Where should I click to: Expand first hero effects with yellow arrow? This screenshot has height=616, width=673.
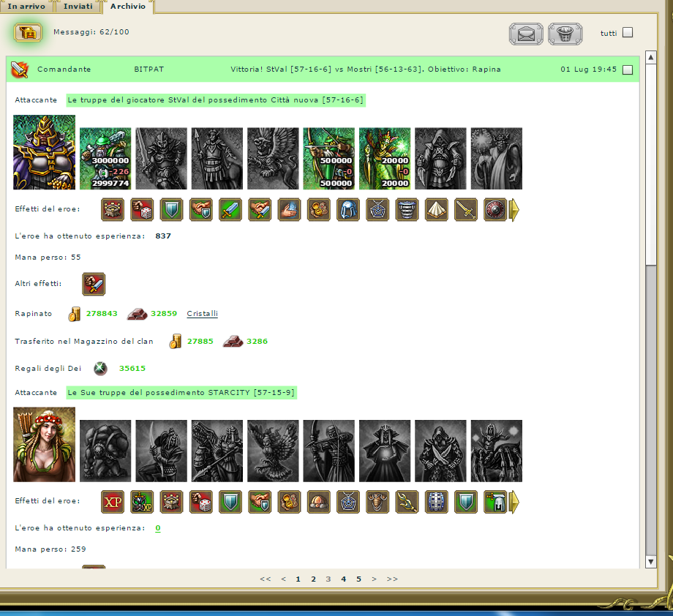514,210
